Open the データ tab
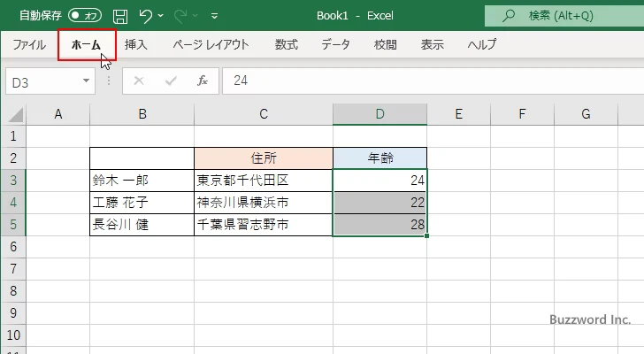This screenshot has width=644, height=354. point(335,44)
